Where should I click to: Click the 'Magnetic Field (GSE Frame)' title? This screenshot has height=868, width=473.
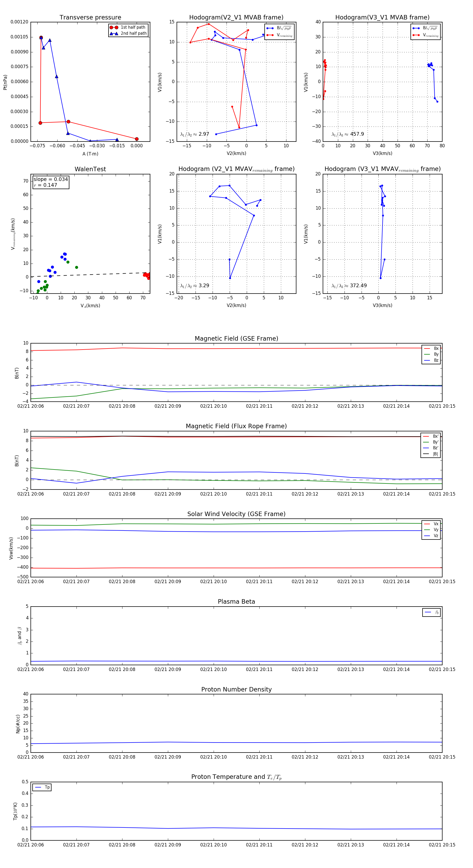pos(236,339)
